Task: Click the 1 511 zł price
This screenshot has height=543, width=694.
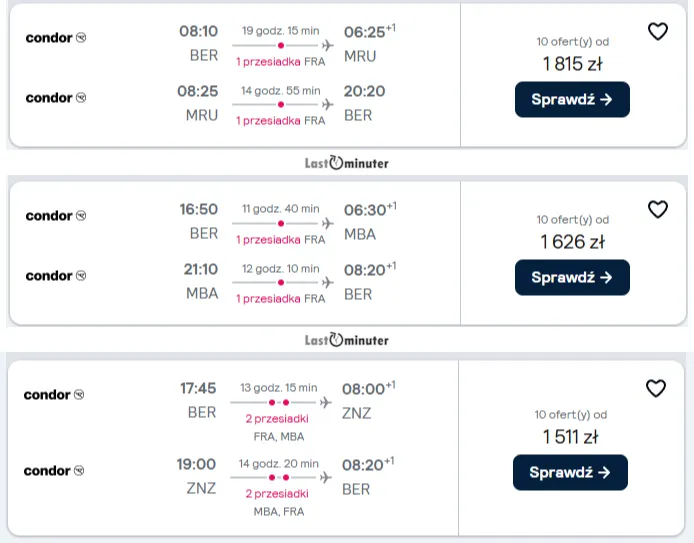Action: point(570,436)
